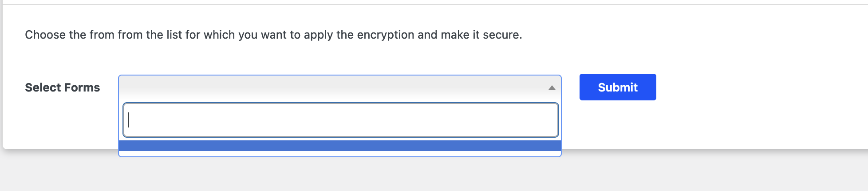The width and height of the screenshot is (868, 191).
Task: Click the "Select Forms" field heading
Action: click(63, 88)
